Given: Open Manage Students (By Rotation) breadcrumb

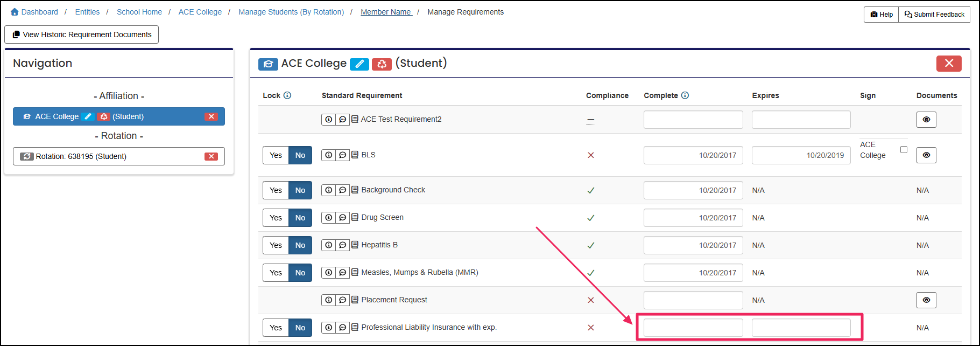Looking at the screenshot, I should tap(291, 12).
